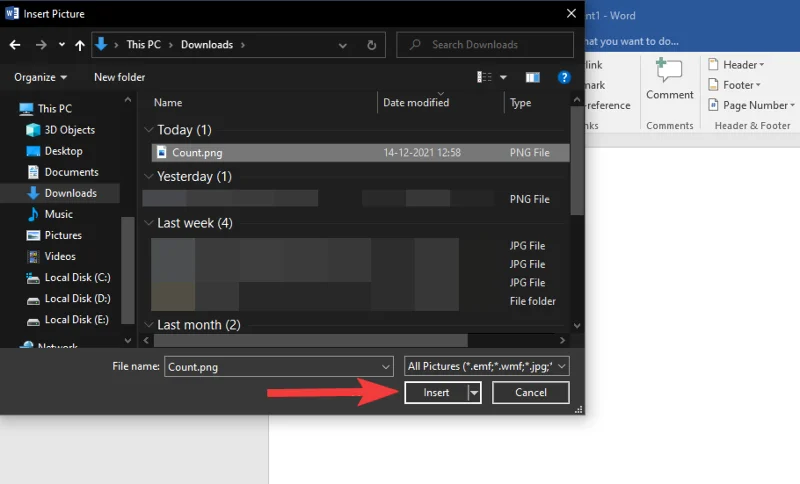Viewport: 800px width, 484px height.
Task: Open the Help question mark icon
Action: (564, 77)
